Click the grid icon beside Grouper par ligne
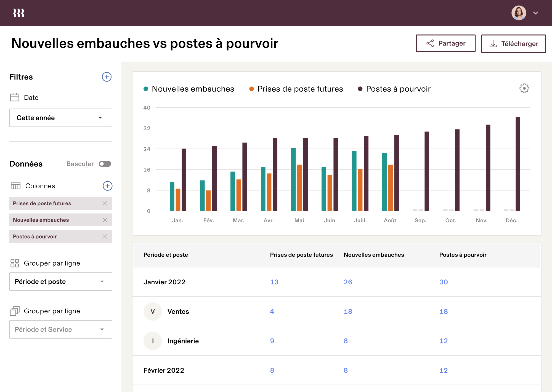552x392 pixels. 15,263
